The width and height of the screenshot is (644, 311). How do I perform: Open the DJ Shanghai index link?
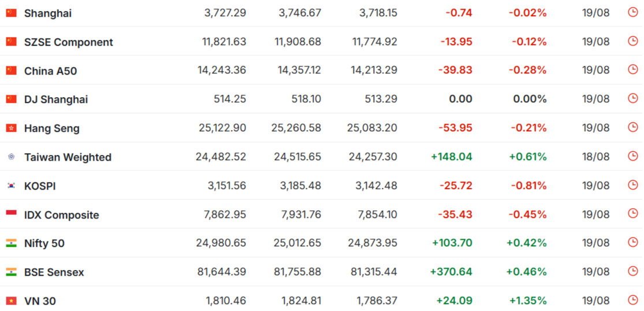pyautogui.click(x=56, y=99)
